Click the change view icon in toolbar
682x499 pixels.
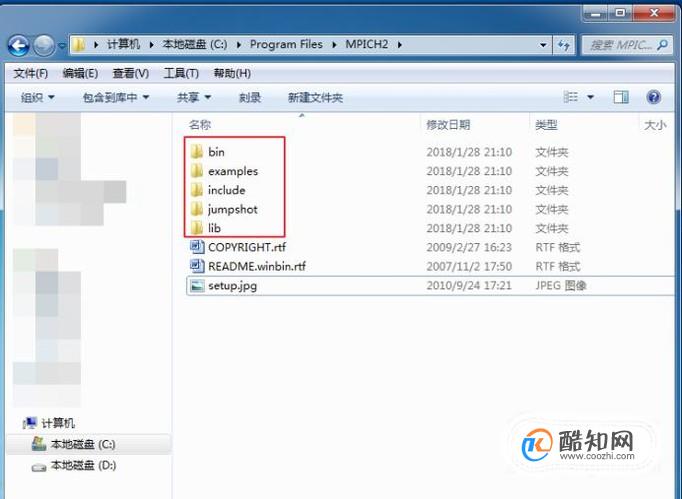pos(570,97)
